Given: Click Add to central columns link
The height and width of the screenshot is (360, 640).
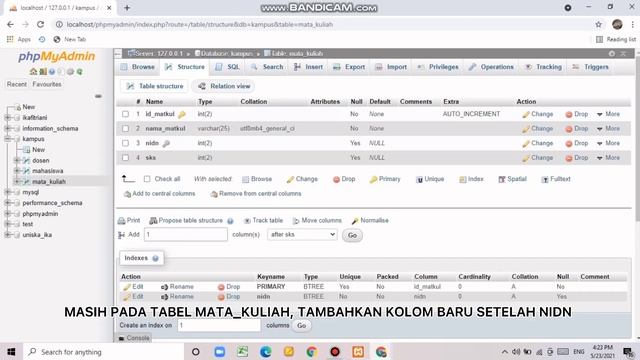Looking at the screenshot, I should (x=160, y=194).
